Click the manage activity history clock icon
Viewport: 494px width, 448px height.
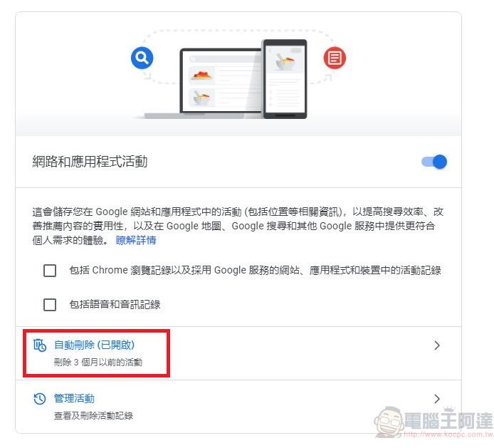(40, 399)
